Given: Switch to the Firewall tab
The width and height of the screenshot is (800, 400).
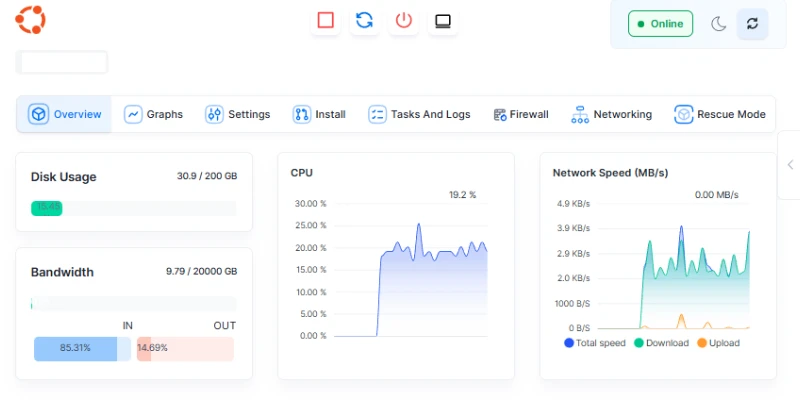Looking at the screenshot, I should [x=521, y=114].
